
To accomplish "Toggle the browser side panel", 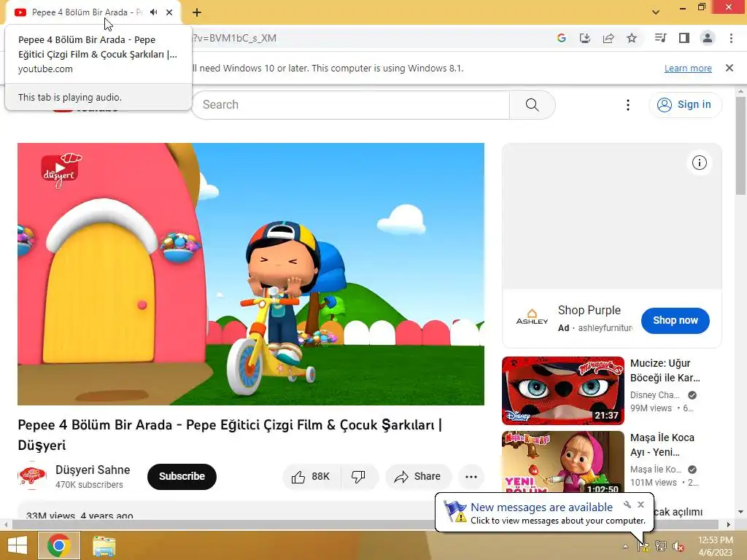I will (684, 38).
